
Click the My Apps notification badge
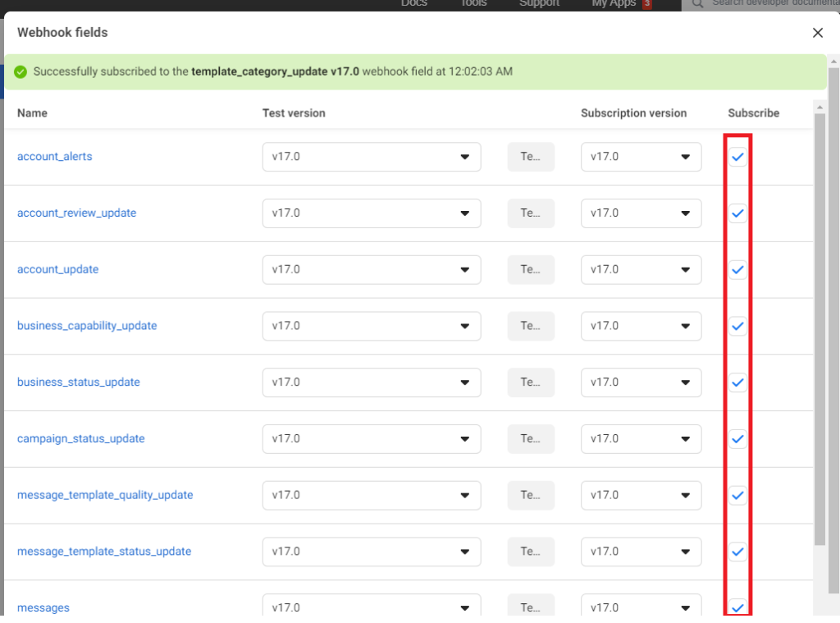647,4
